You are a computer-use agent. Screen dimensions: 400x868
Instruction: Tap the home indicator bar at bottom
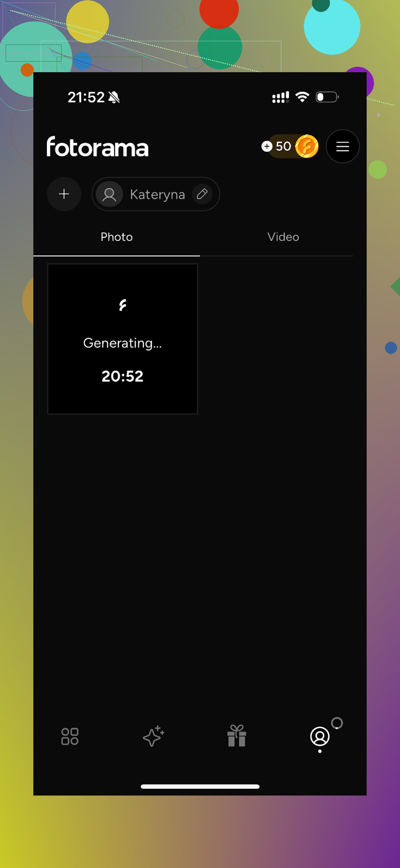pos(200,786)
